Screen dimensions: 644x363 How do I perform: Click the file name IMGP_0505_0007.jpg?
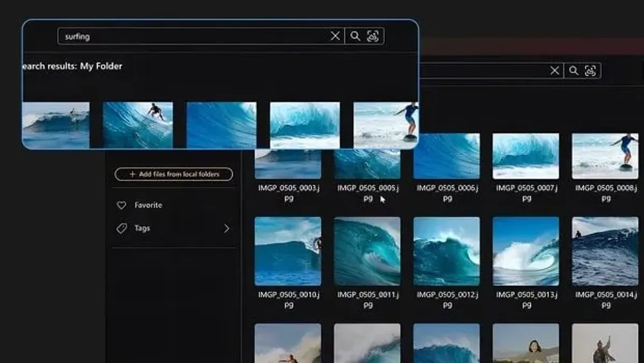(526, 193)
